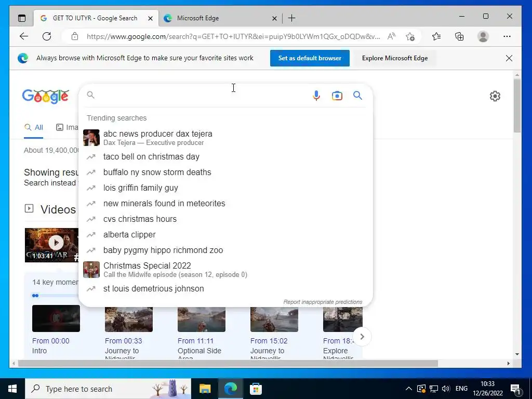Click the Windows taskbar search box
The image size is (532, 399).
point(108,389)
